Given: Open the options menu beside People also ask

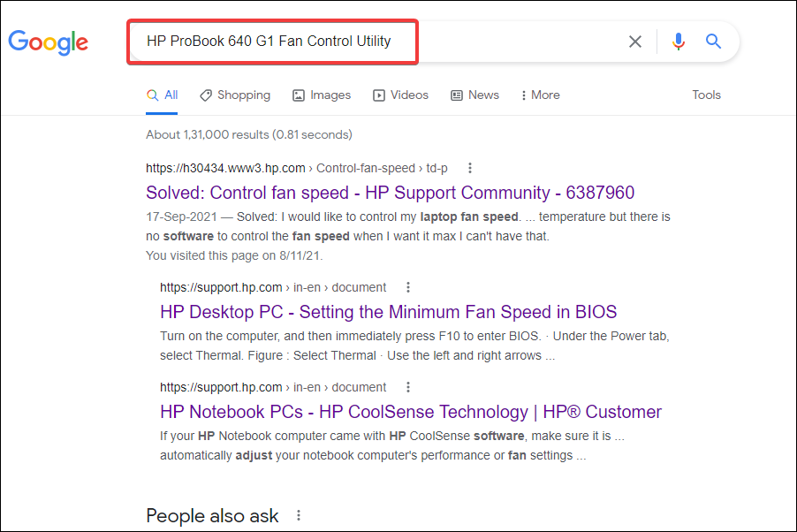Looking at the screenshot, I should pos(298,514).
